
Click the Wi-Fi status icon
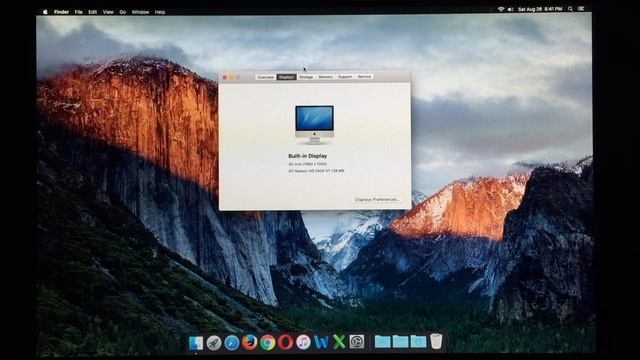[501, 9]
